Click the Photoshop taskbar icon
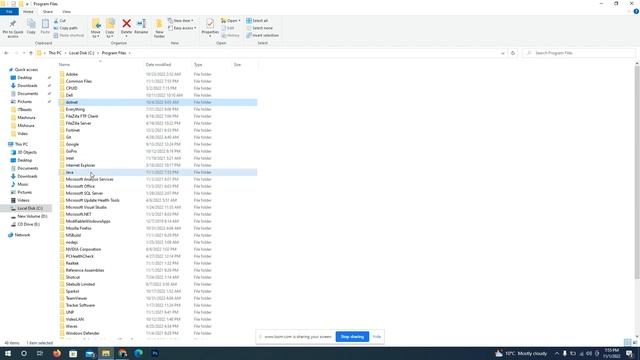 155,353
